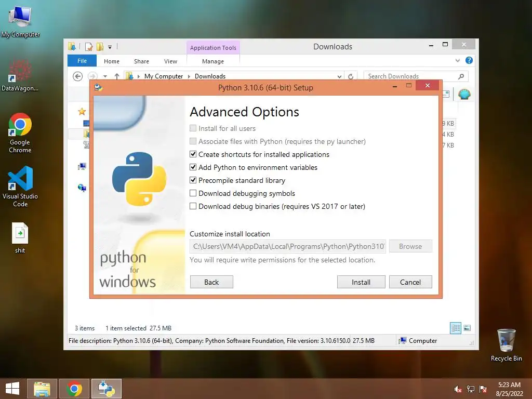This screenshot has width=532, height=399.
Task: Open the Share ribbon tab
Action: click(141, 61)
